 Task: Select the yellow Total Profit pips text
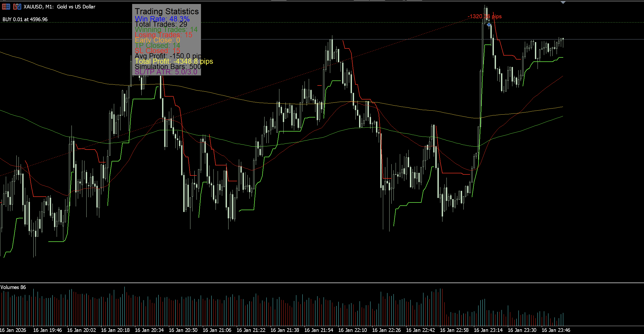174,61
